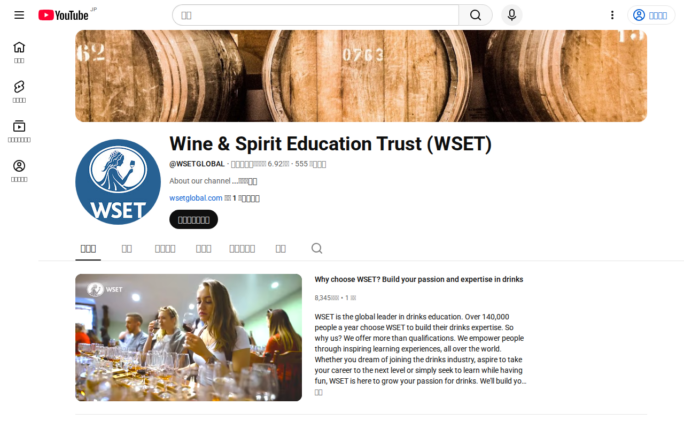684x428 pixels.
Task: Select the channel tab left of search
Action: pyautogui.click(x=280, y=249)
